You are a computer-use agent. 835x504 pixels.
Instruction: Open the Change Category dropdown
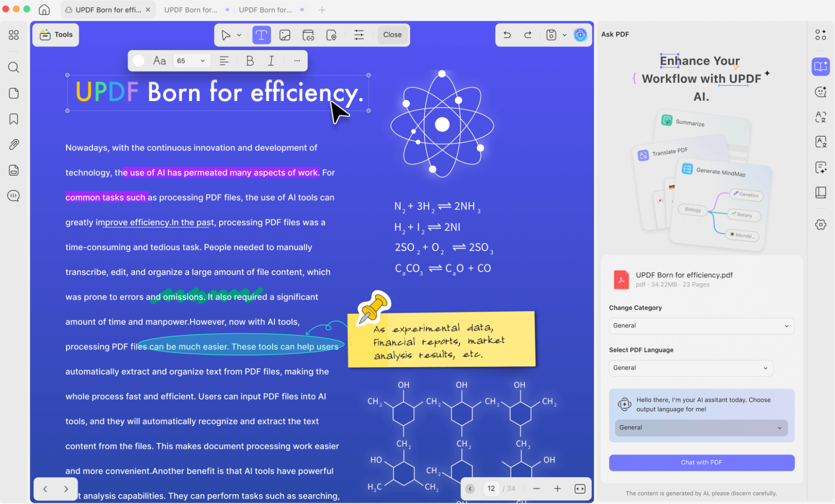pyautogui.click(x=701, y=326)
